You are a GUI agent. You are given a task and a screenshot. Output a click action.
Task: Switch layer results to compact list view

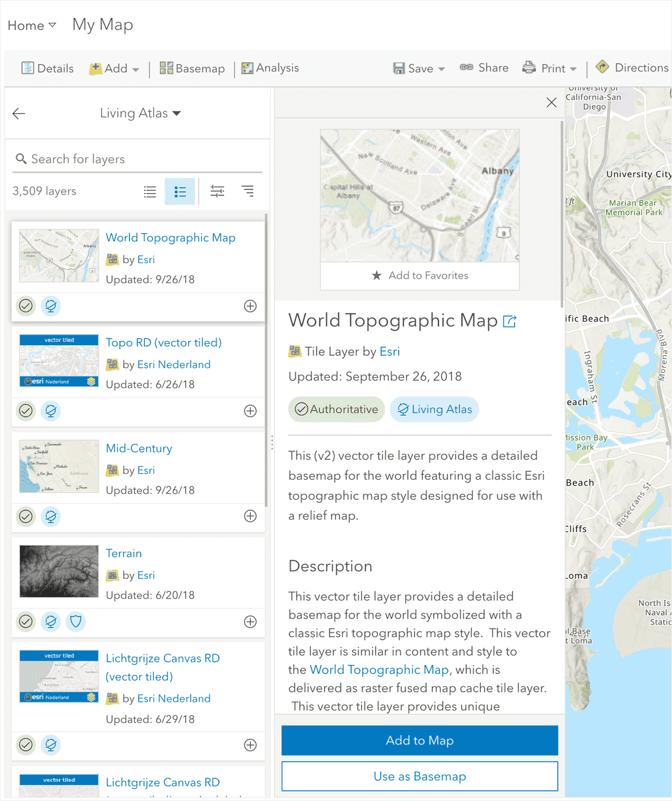[x=149, y=191]
